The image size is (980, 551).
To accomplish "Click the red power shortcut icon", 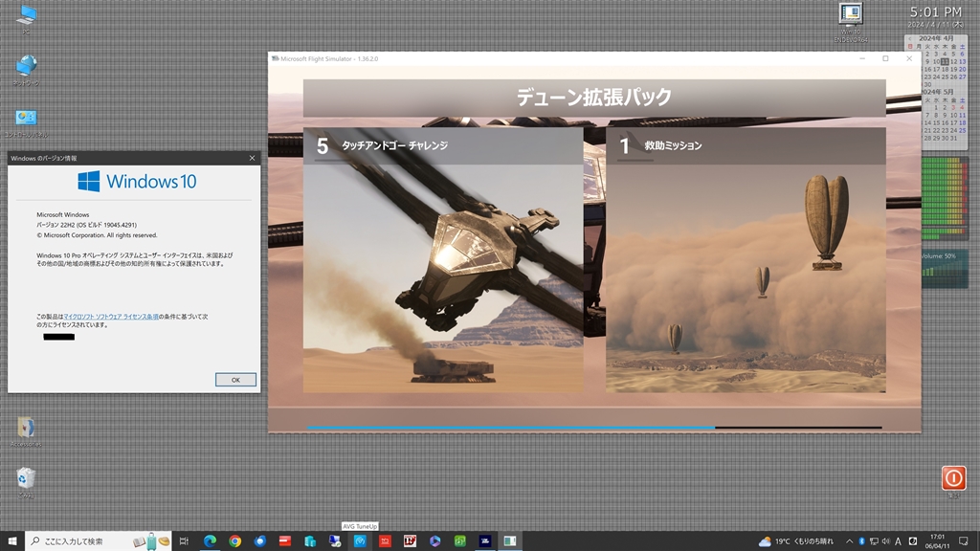I will (952, 477).
